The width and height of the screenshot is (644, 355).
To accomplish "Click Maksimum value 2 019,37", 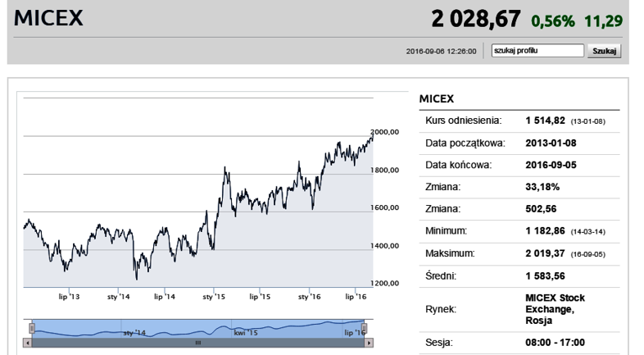I will (546, 253).
